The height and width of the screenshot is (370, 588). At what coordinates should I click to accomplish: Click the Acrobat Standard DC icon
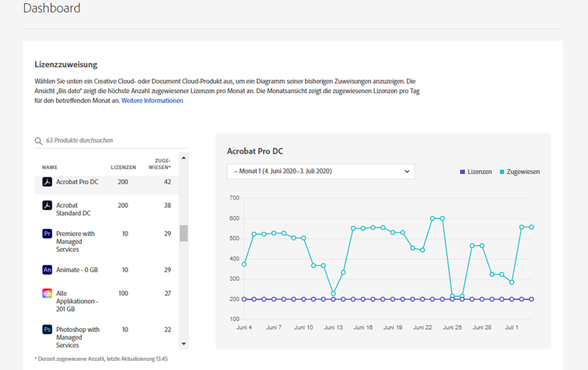pos(47,205)
